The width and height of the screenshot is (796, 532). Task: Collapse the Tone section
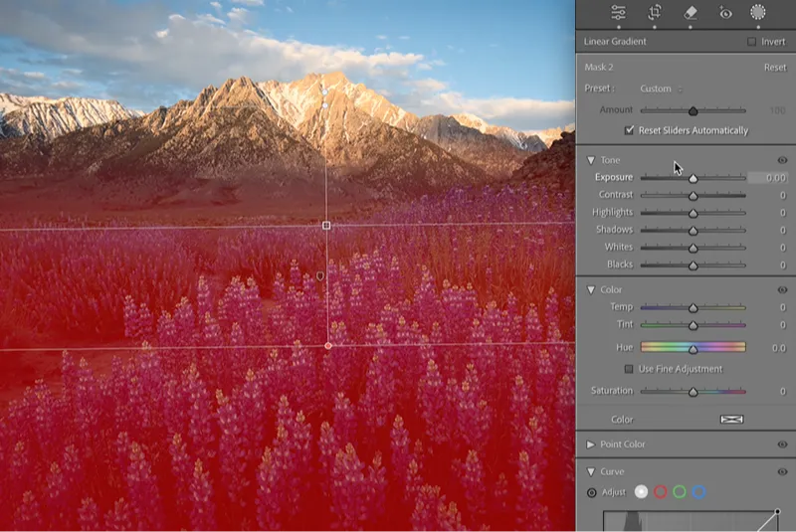coord(591,160)
